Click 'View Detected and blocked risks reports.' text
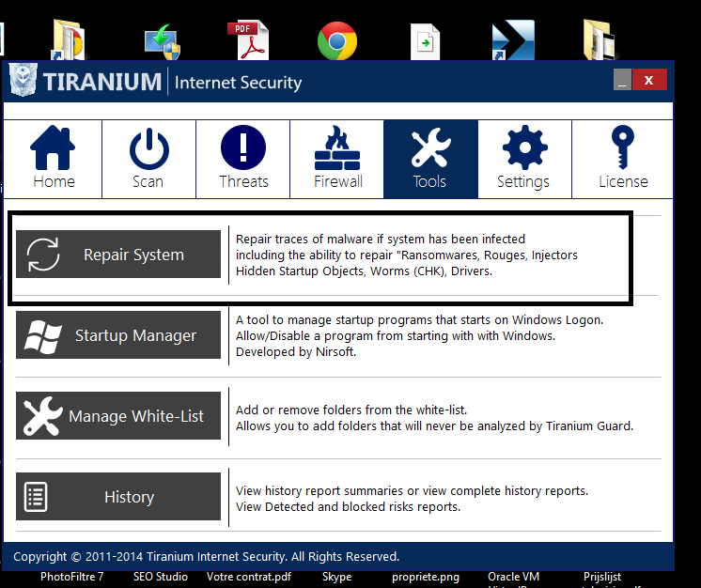Image resolution: width=701 pixels, height=588 pixels. pyautogui.click(x=348, y=507)
